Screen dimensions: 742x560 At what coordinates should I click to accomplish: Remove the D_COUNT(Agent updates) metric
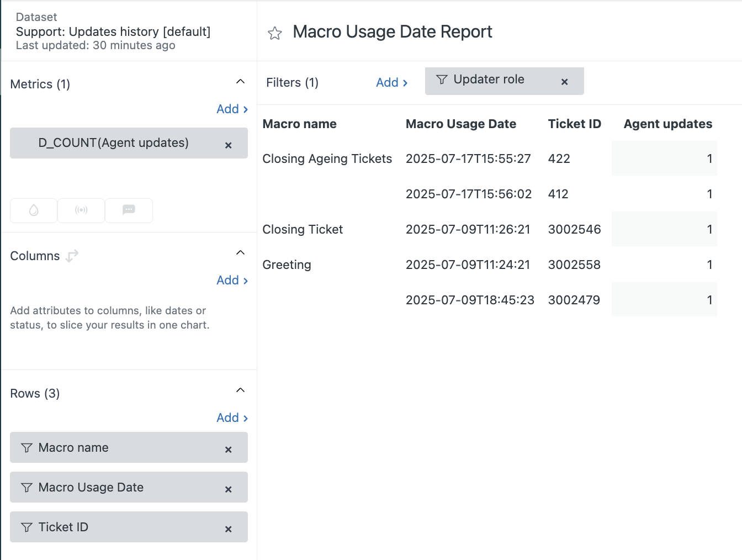pyautogui.click(x=228, y=145)
